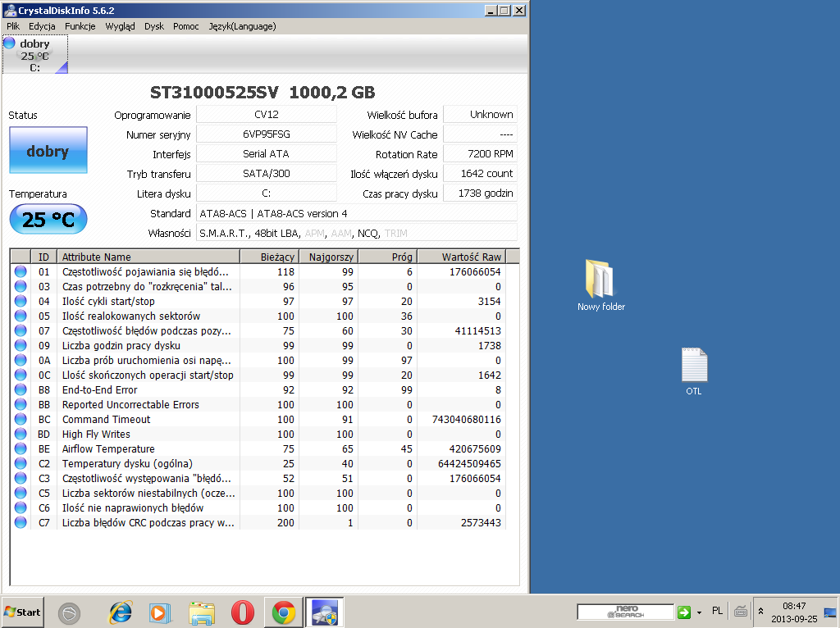Select the C: disk tab at top

[x=35, y=55]
